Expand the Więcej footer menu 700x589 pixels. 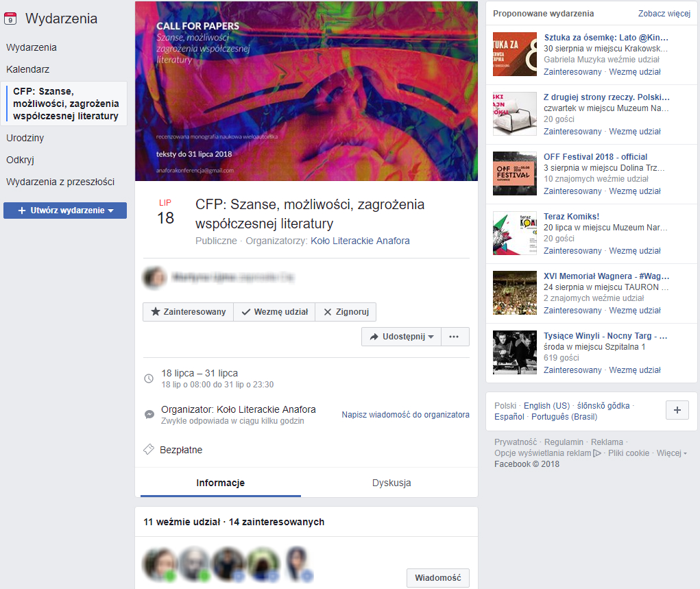coord(671,453)
